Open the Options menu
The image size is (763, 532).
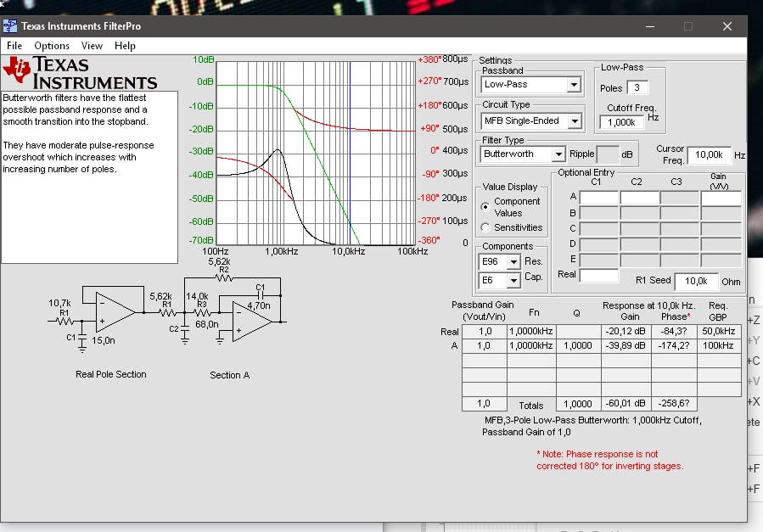coord(52,46)
